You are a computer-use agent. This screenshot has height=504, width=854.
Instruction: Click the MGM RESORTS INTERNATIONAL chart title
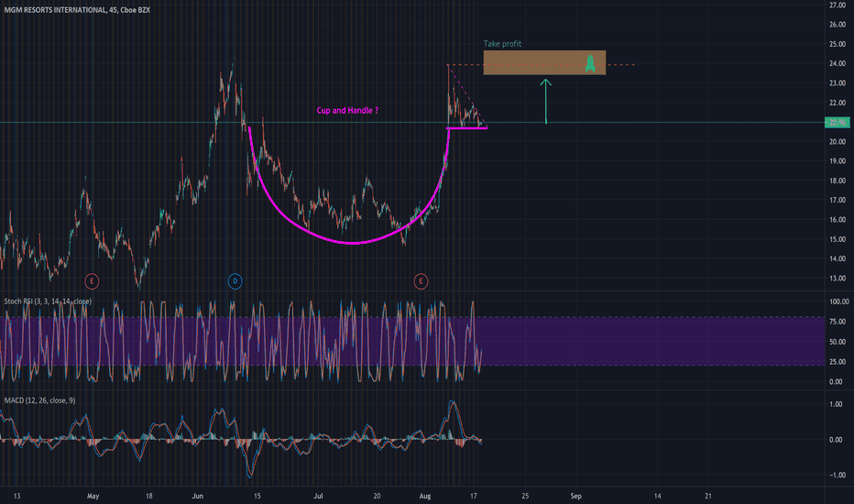77,10
